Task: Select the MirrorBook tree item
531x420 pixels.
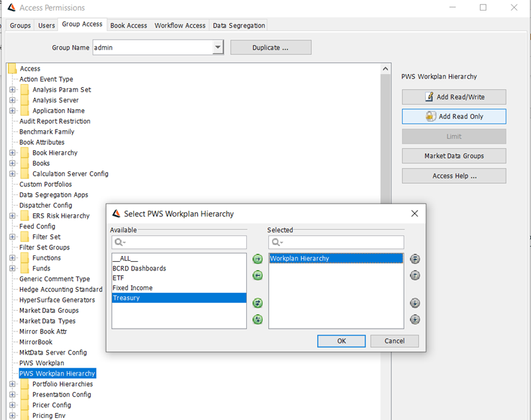Action: pos(36,342)
